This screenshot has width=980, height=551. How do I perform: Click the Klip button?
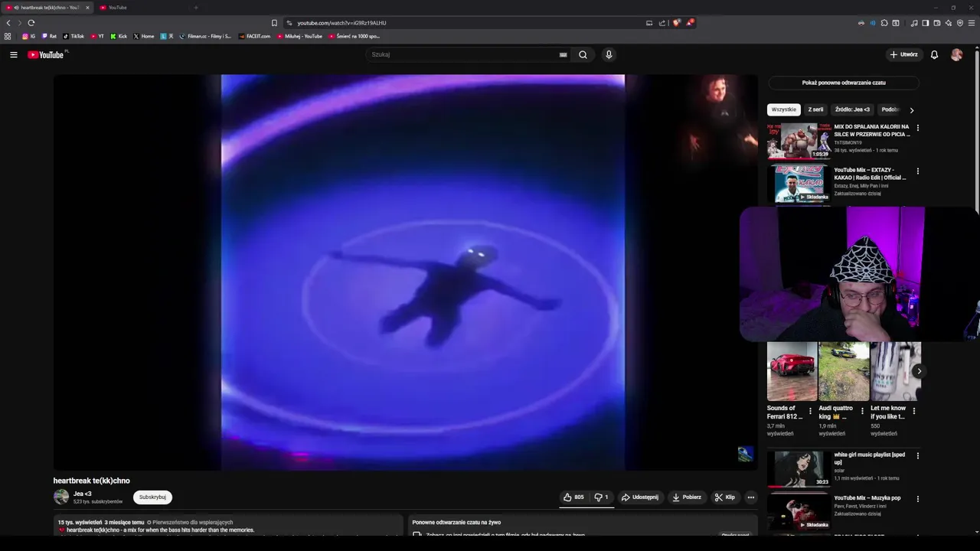[x=725, y=497]
